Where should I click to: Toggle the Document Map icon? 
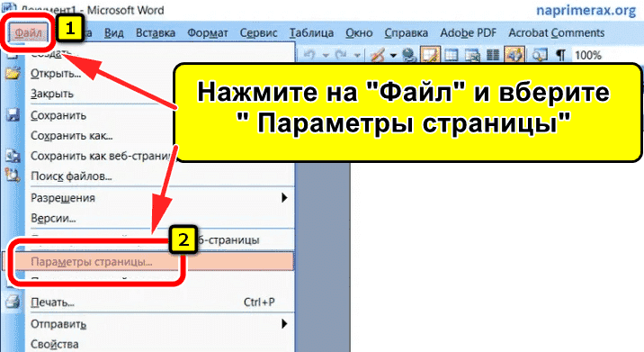coord(540,55)
